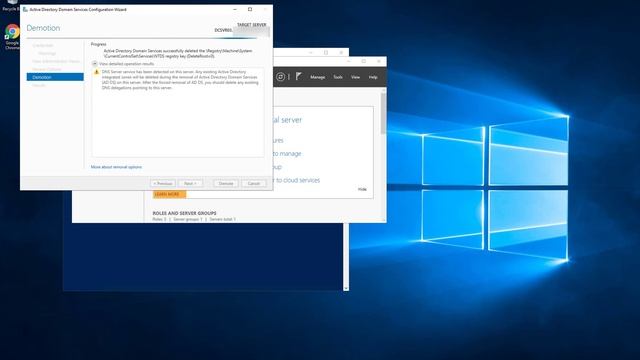Select the Warnings step in wizard sidebar

47,53
